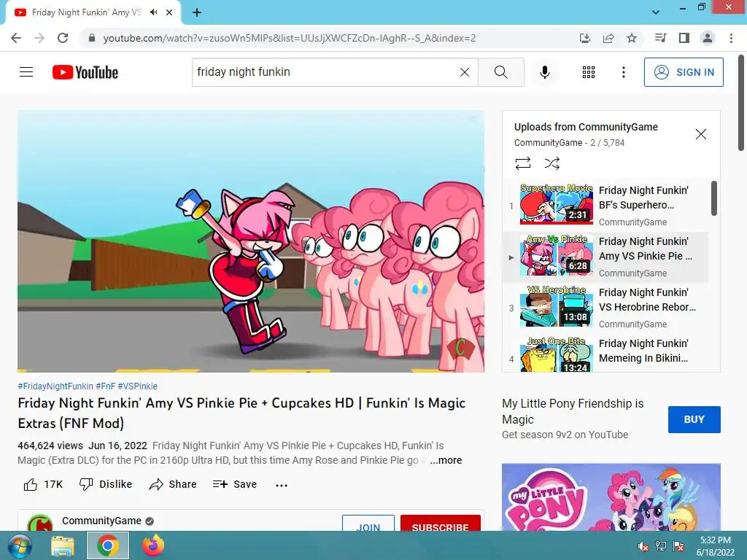Share this page icon in address bar
The image size is (747, 560).
tap(608, 38)
